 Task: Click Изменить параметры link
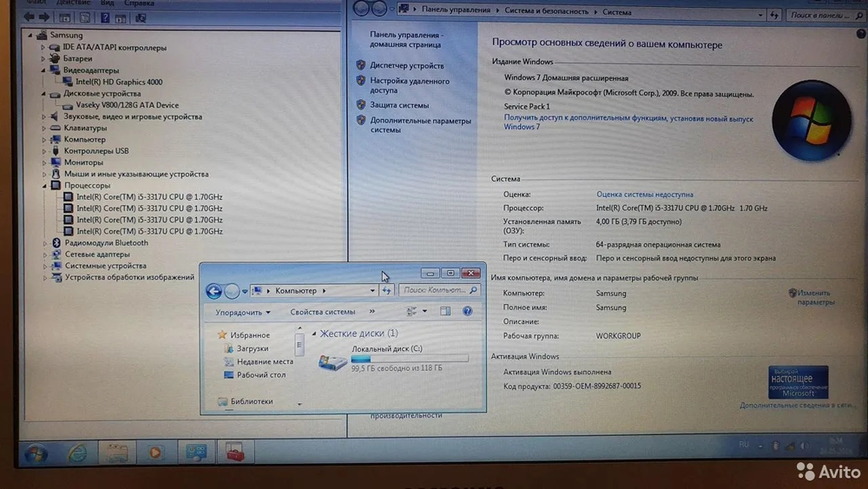(x=815, y=297)
